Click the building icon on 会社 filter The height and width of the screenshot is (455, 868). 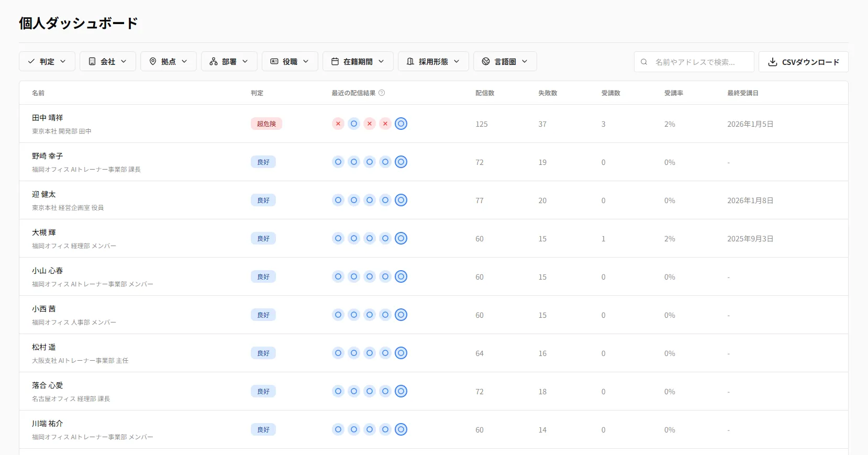[x=92, y=61]
